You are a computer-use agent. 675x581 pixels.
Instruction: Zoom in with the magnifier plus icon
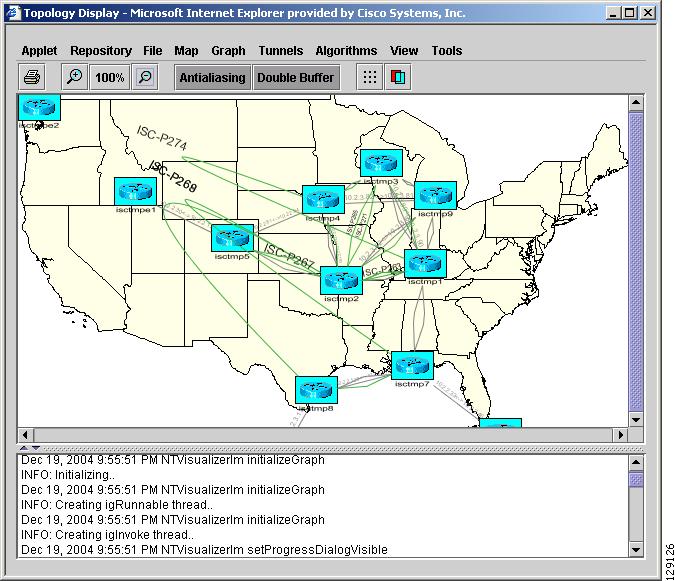click(x=74, y=77)
